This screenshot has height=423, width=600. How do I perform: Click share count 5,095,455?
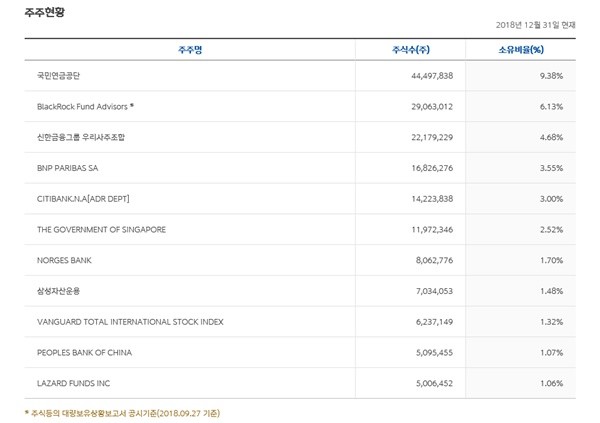pos(434,353)
